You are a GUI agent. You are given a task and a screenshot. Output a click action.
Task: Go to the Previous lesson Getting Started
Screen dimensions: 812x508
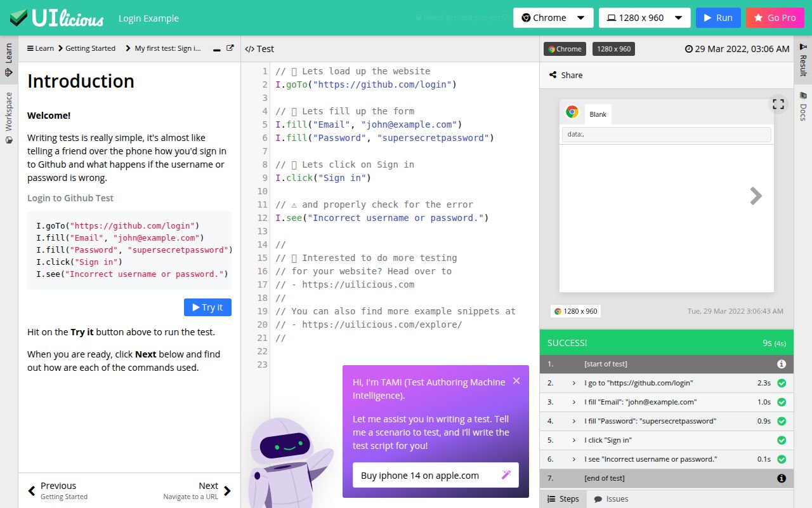[x=58, y=490]
